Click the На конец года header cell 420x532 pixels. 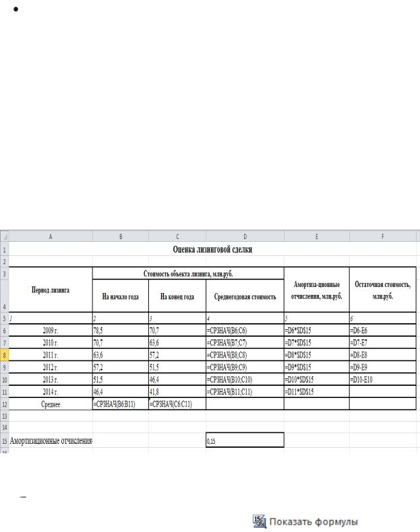pyautogui.click(x=177, y=296)
